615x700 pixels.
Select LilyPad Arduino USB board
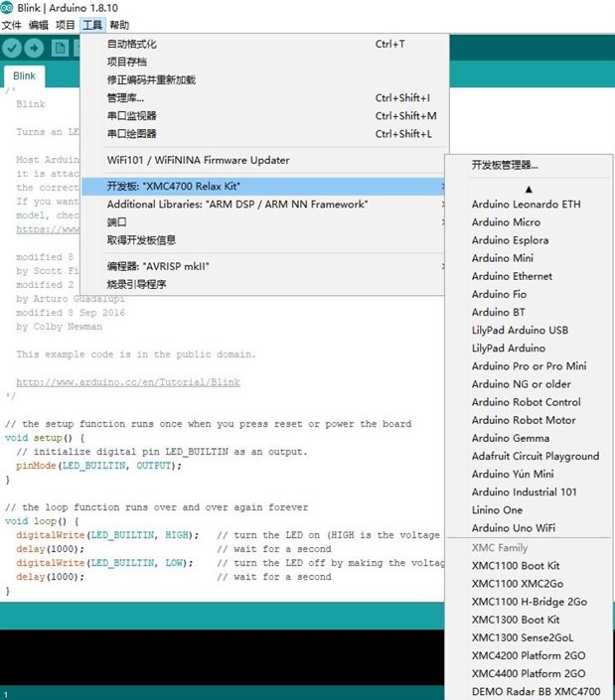pos(530,330)
